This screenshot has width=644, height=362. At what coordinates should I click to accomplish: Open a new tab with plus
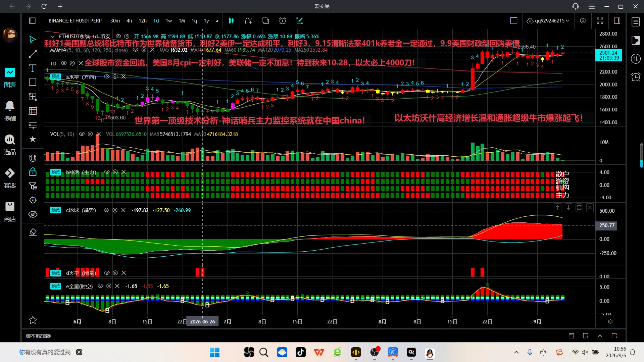coord(60,6)
